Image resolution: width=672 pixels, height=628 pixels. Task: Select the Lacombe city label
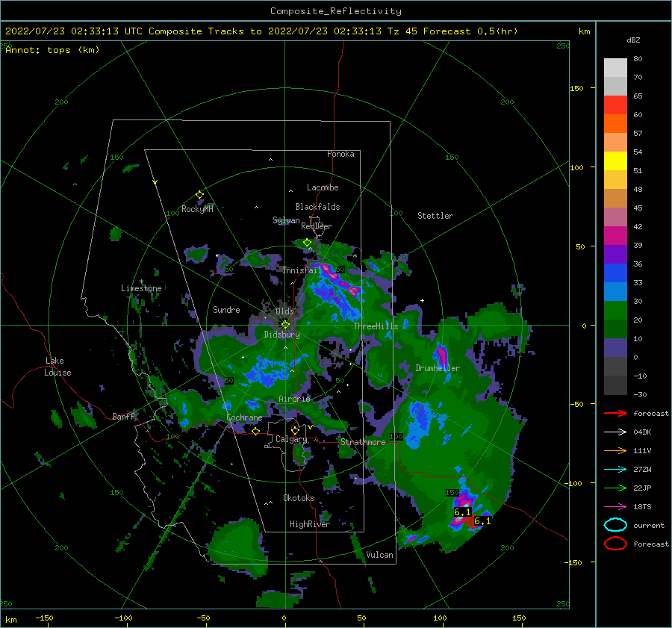pos(323,187)
